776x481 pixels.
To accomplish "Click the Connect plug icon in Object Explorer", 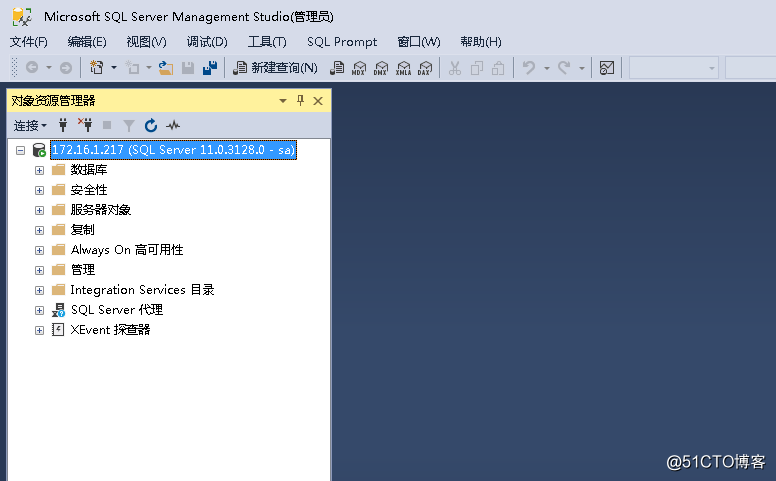I will pos(63,125).
